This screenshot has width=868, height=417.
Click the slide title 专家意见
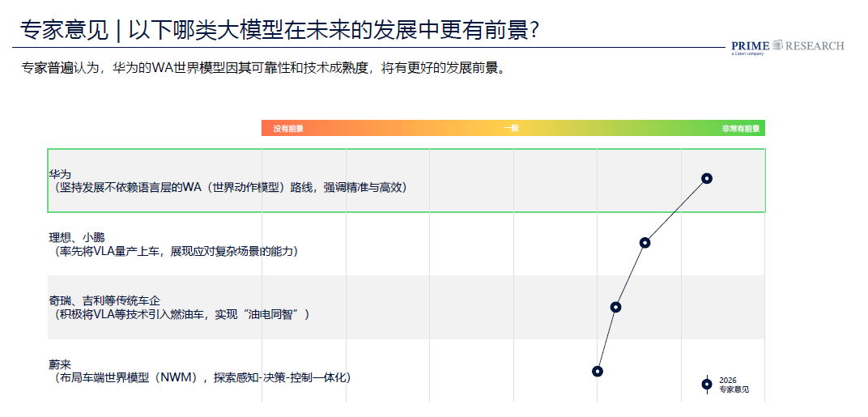64,30
